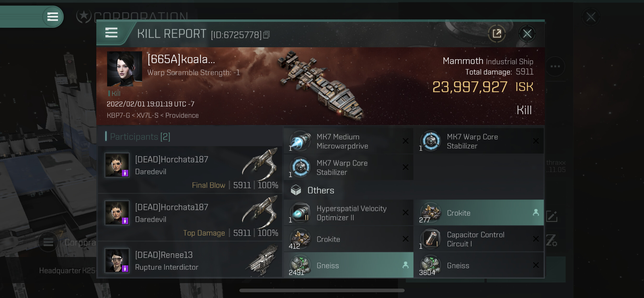Open the kill report hamburger menu
Screen dimensions: 644x298
(x=111, y=33)
